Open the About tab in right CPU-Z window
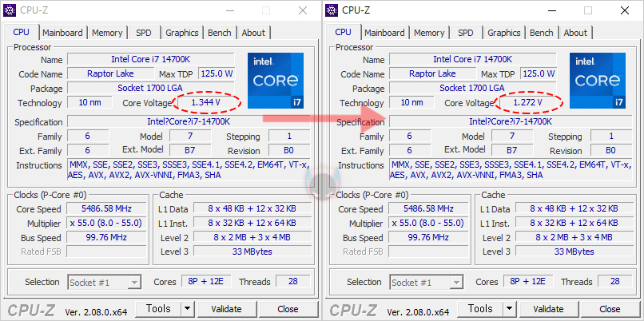Screen dimensions: 644x321 coord(575,33)
